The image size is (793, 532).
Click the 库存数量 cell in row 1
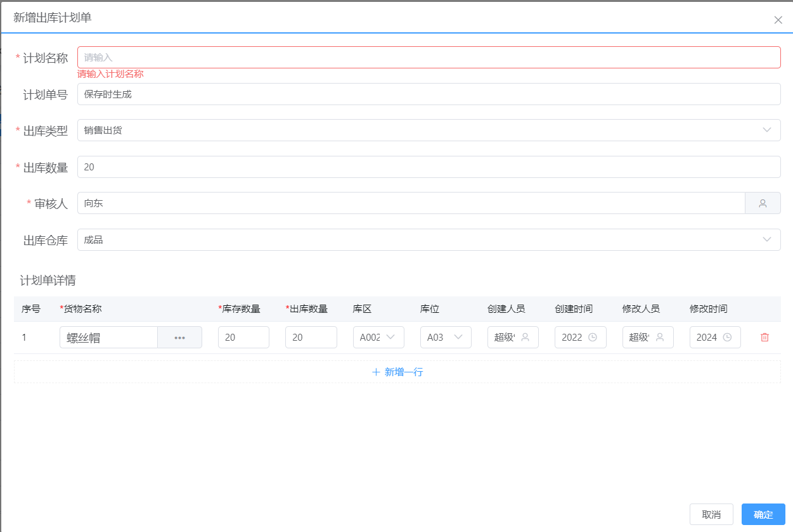[243, 338]
